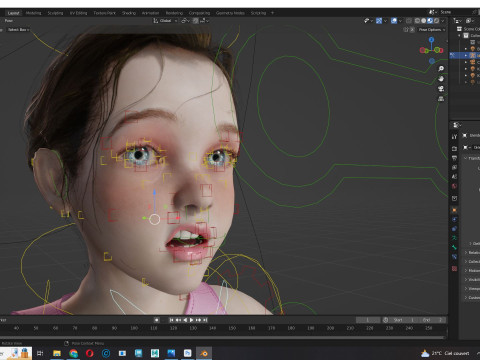Open the Texture Paint workspace tab
The image size is (480, 360).
[104, 13]
